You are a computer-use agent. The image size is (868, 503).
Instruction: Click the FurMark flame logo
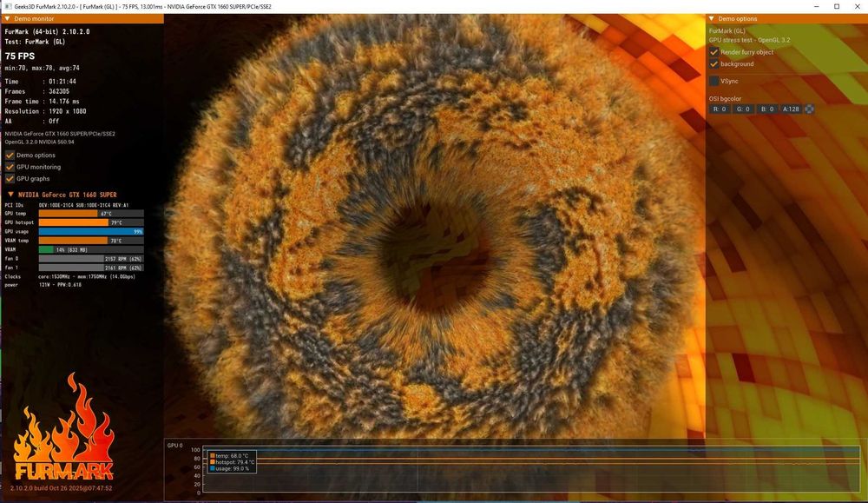(63, 427)
